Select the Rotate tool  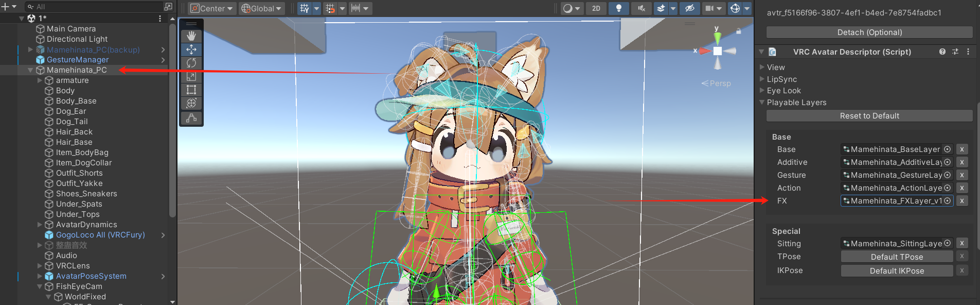tap(191, 63)
